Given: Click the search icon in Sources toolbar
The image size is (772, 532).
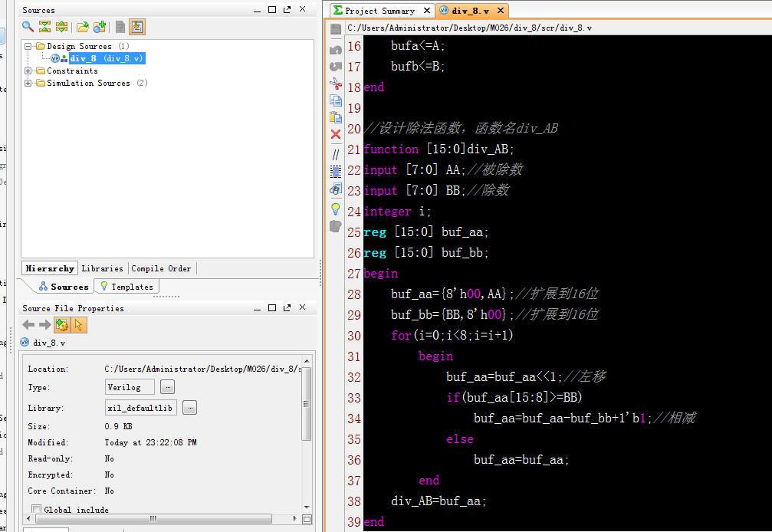Looking at the screenshot, I should click(28, 27).
